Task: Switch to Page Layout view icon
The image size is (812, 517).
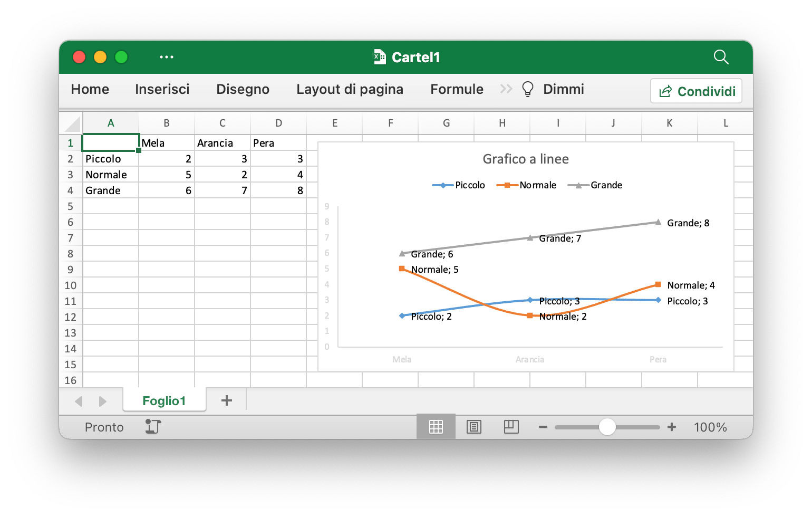Action: tap(474, 427)
